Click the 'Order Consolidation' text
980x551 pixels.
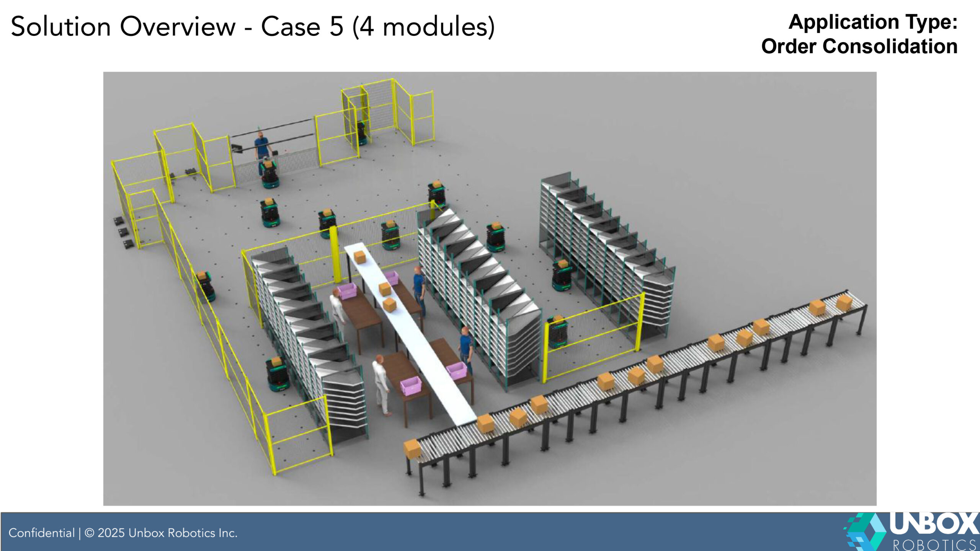(859, 46)
